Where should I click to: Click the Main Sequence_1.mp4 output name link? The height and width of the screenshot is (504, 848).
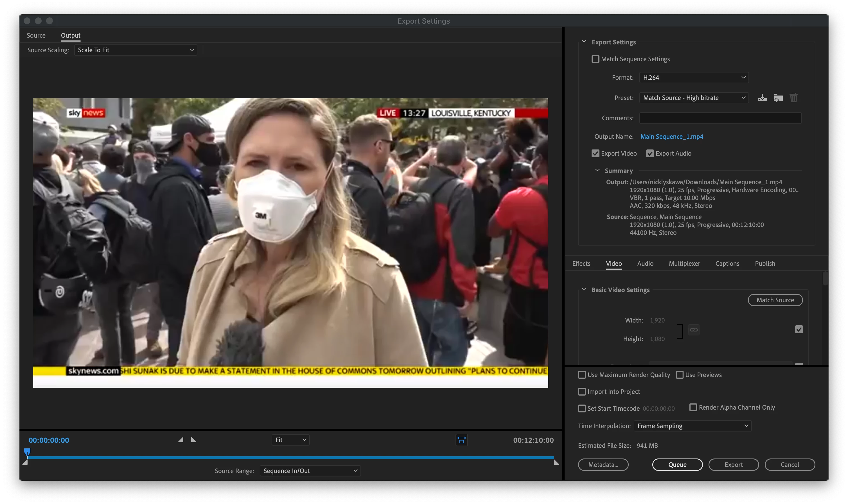pyautogui.click(x=672, y=137)
